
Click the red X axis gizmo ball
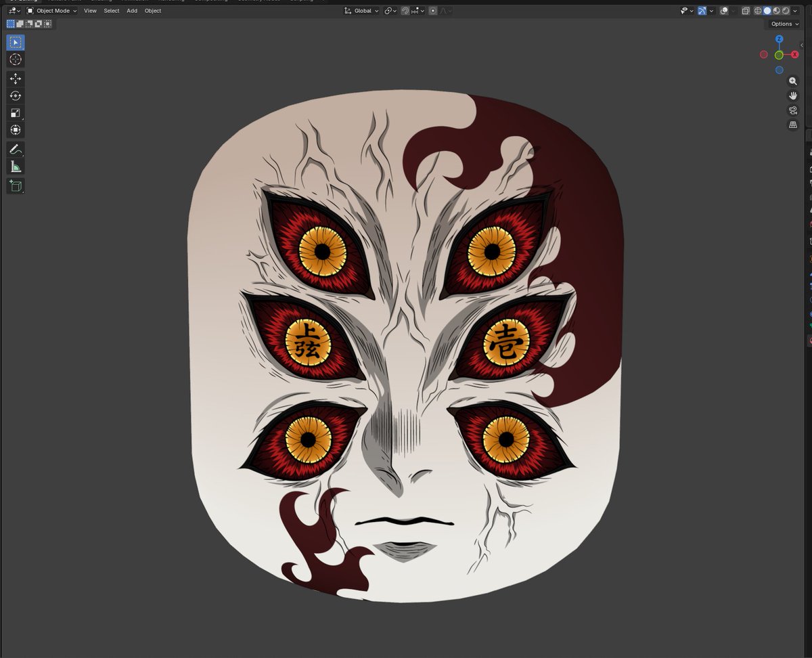coord(794,54)
